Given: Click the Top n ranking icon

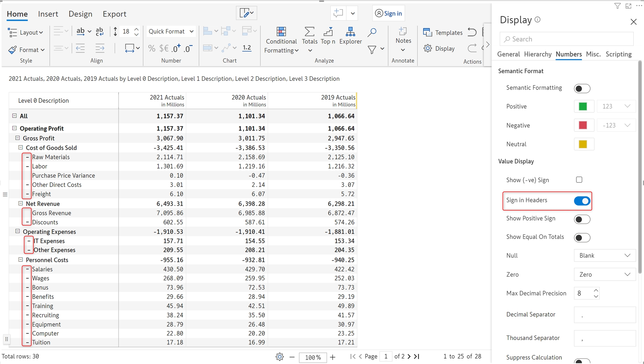Looking at the screenshot, I should pyautogui.click(x=328, y=32).
